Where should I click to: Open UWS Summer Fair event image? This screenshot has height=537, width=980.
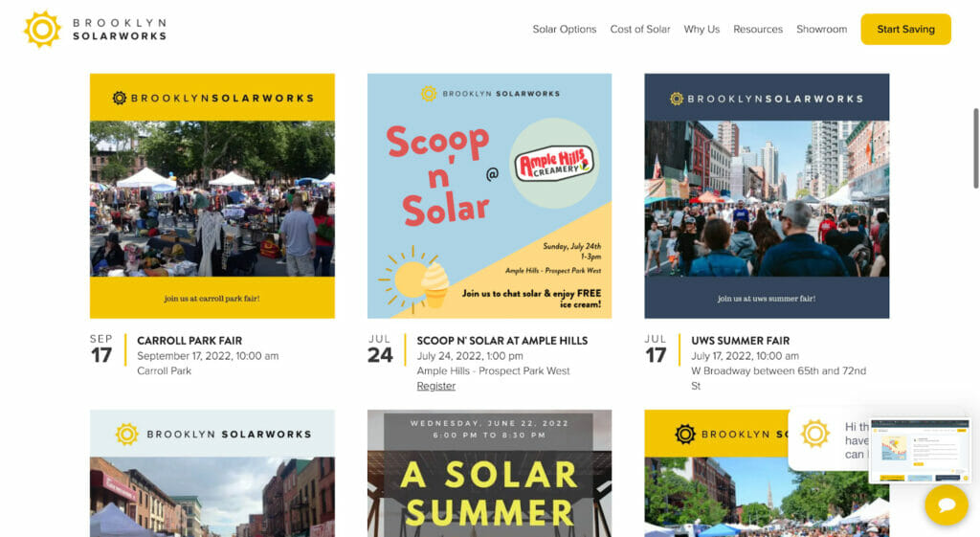(x=767, y=195)
